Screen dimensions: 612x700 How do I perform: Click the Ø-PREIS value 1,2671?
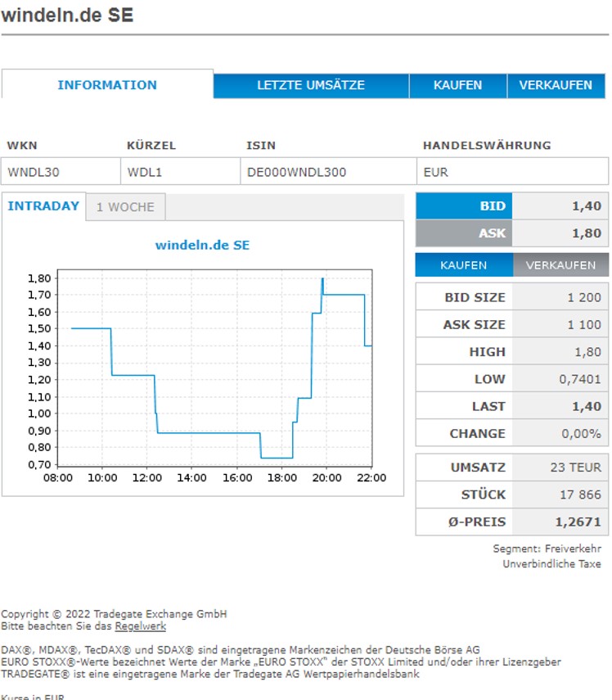point(579,522)
